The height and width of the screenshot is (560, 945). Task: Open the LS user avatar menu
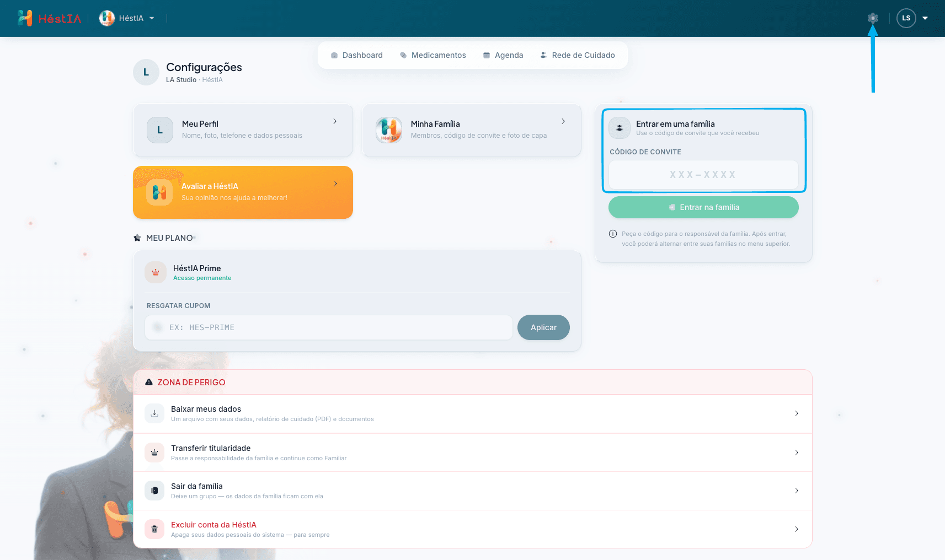[906, 18]
